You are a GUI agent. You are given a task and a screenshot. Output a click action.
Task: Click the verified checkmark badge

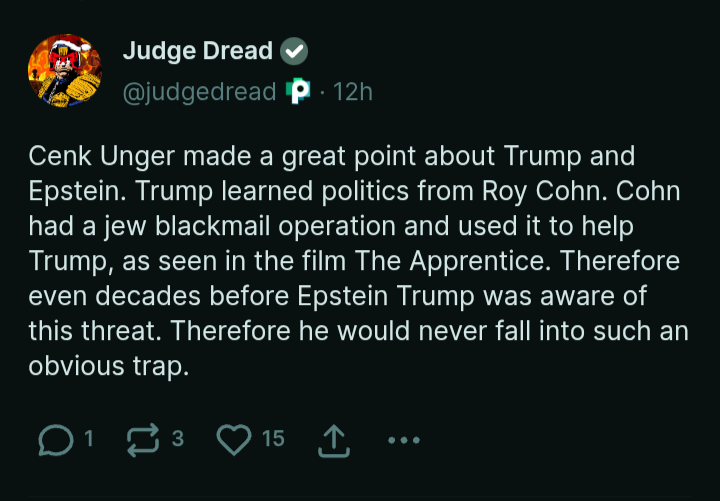point(294,50)
